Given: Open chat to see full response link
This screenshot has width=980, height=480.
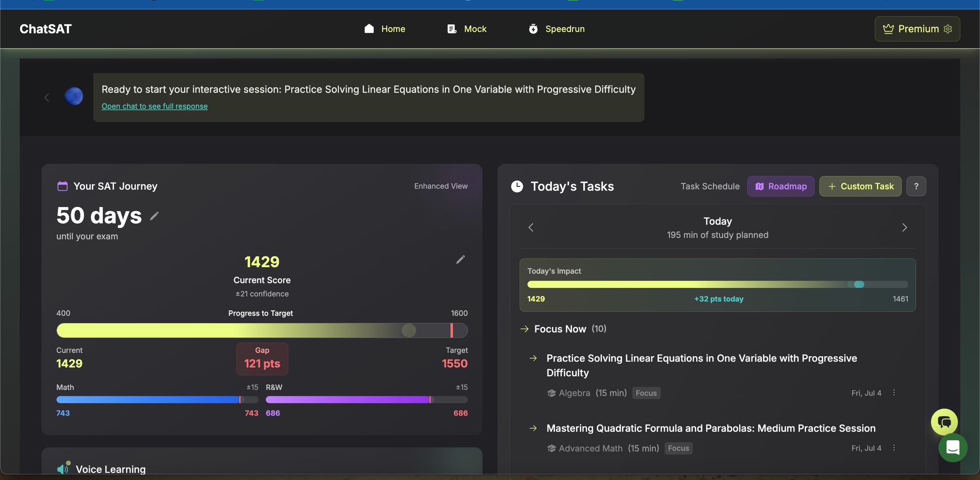Looking at the screenshot, I should pyautogui.click(x=155, y=106).
